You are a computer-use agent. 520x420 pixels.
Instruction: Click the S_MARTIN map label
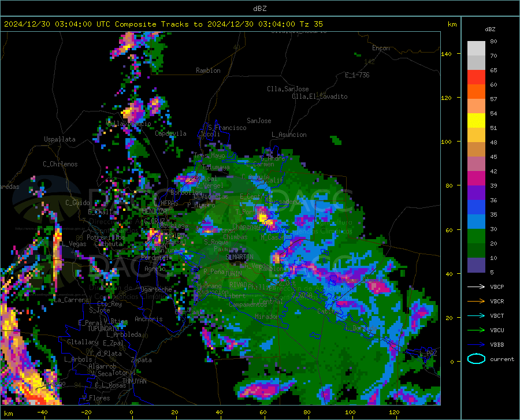[239, 257]
